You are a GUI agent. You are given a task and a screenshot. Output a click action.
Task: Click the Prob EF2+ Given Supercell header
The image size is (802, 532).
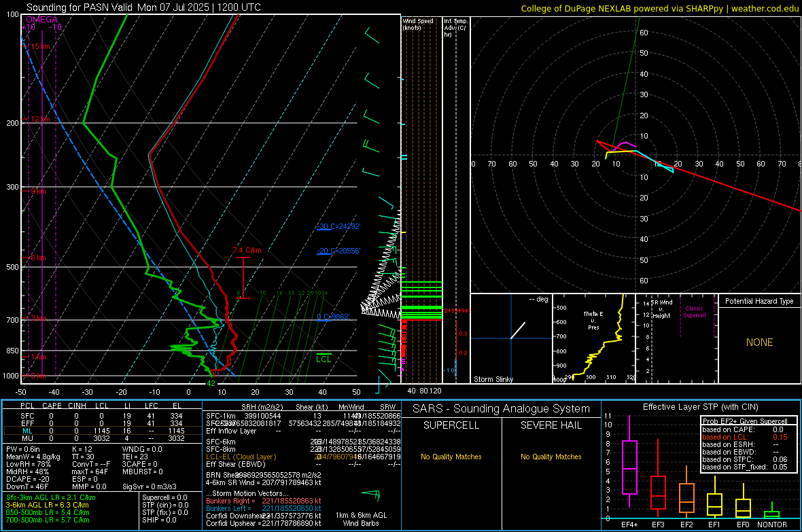pos(745,421)
